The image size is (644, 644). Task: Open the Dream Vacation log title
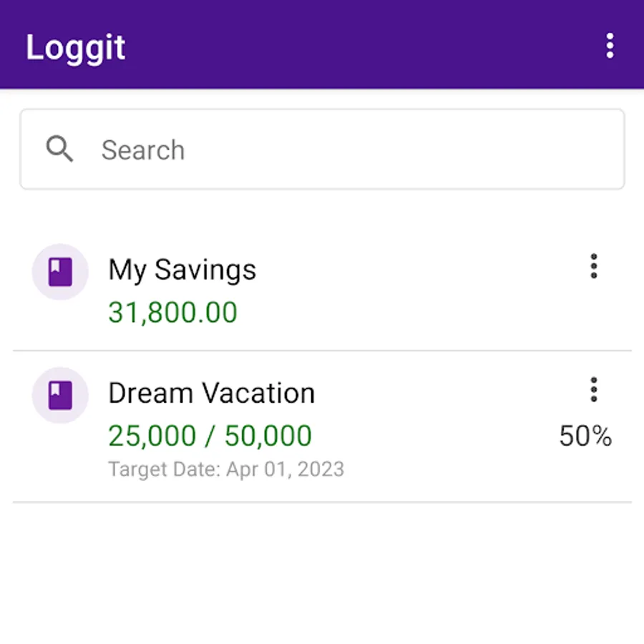point(211,393)
